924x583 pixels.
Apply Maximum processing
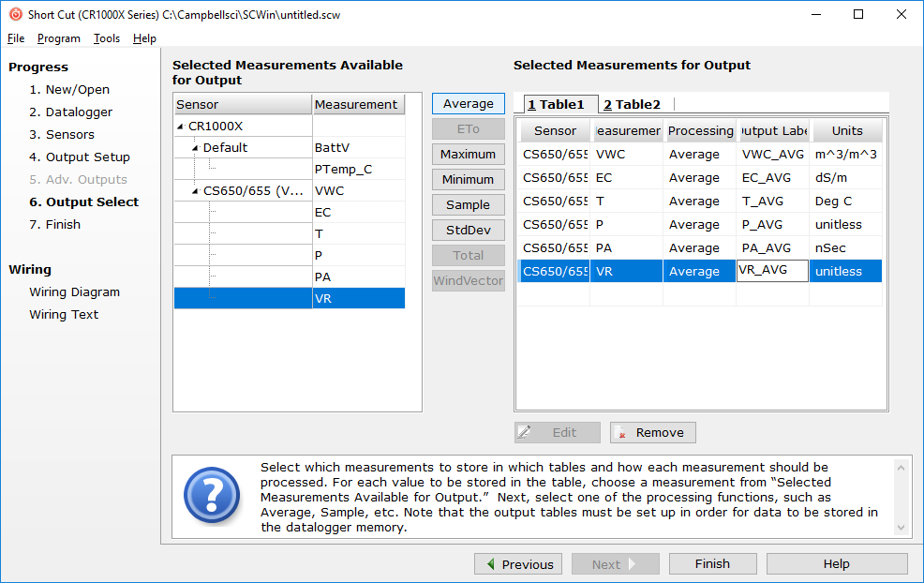468,154
